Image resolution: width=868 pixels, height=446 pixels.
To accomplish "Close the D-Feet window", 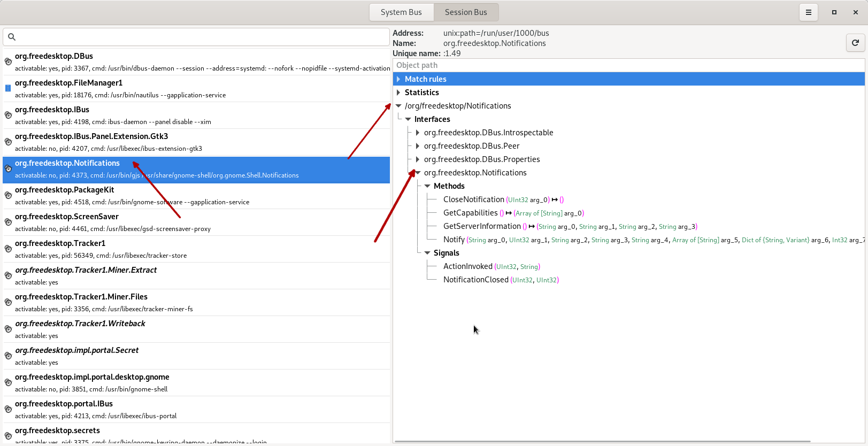I will tap(855, 12).
